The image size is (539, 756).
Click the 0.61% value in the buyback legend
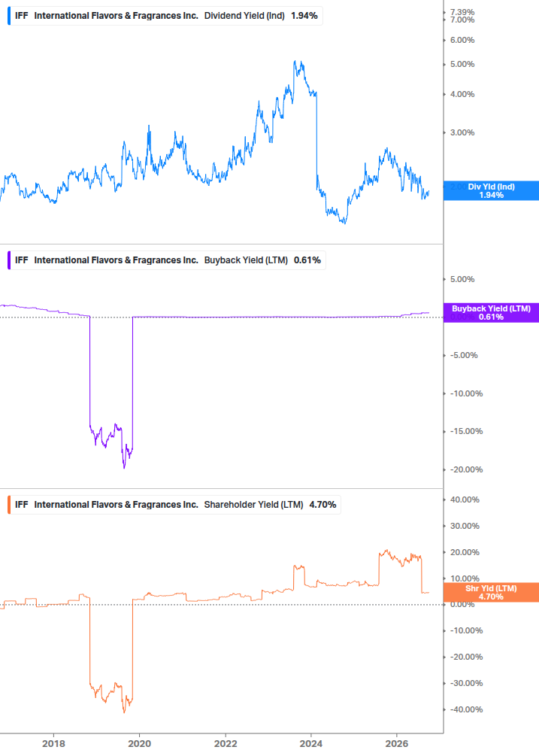[307, 260]
